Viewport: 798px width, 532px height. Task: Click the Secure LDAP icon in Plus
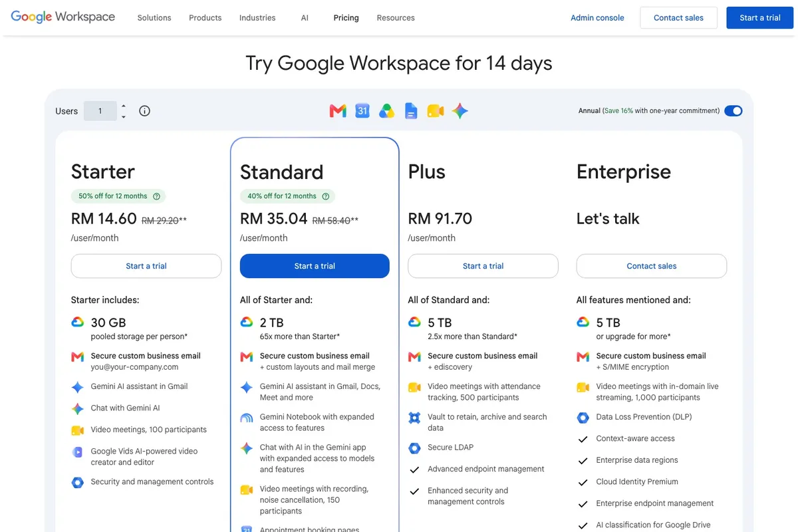[x=415, y=448]
